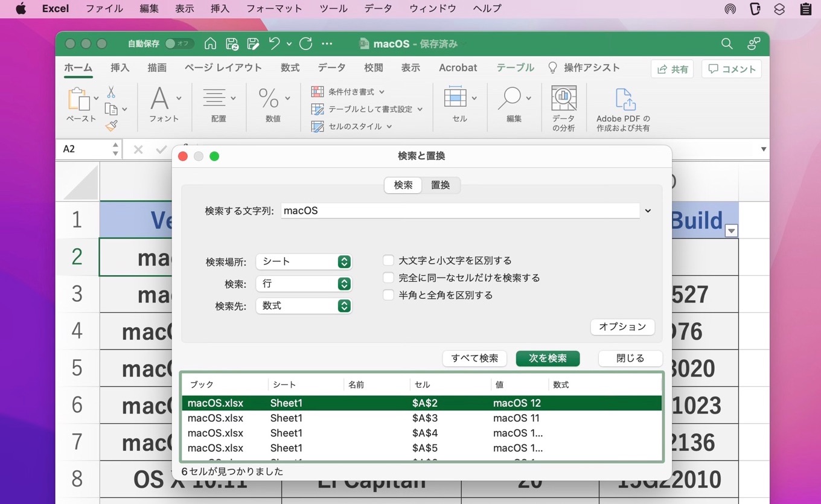Open the 検索先 (数式) dropdown
Image resolution: width=821 pixels, height=504 pixels.
304,306
